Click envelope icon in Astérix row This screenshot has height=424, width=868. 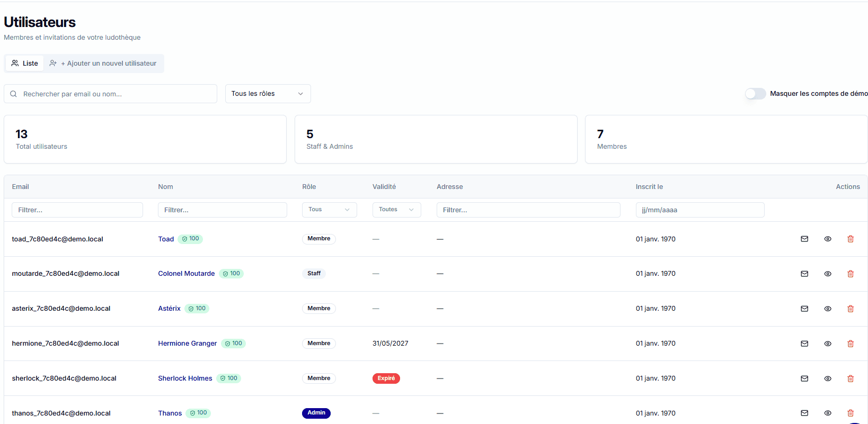pyautogui.click(x=804, y=309)
